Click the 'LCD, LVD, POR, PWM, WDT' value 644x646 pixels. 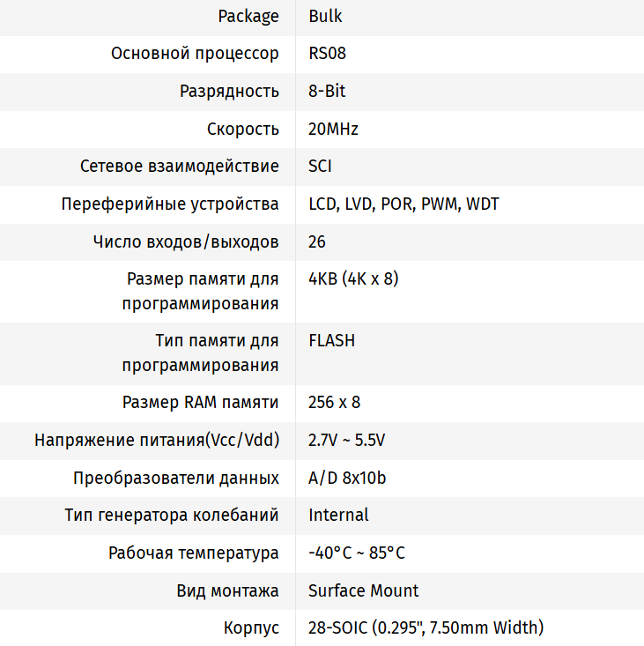(403, 204)
